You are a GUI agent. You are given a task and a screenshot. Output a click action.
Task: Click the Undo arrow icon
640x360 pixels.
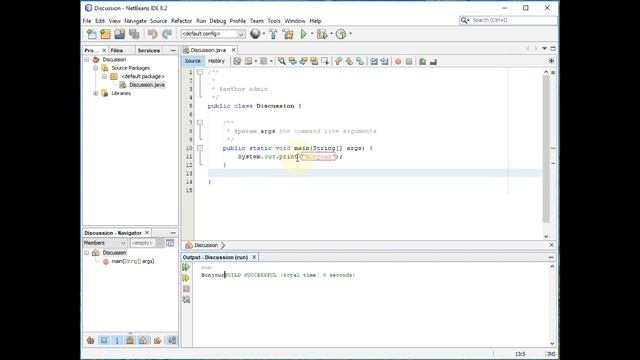point(152,34)
